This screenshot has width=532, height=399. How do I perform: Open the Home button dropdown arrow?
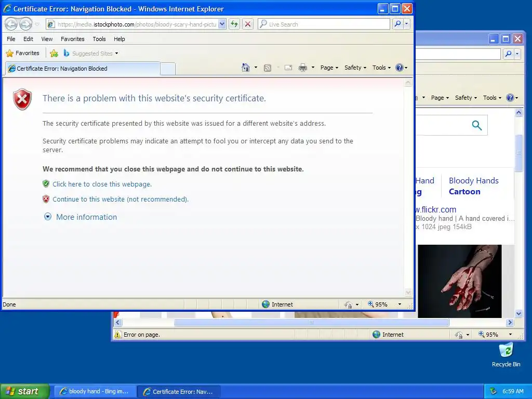[x=256, y=68]
